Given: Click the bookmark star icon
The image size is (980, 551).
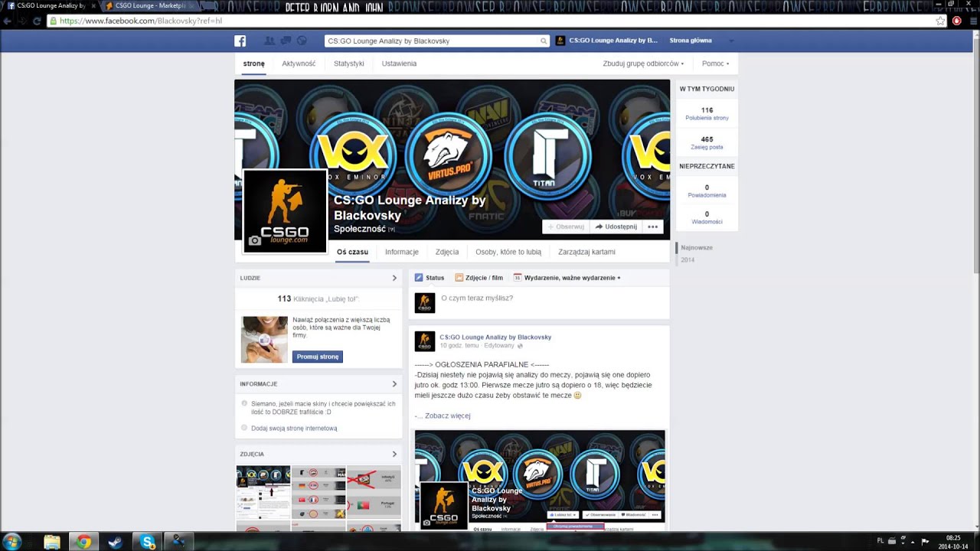Looking at the screenshot, I should coord(940,21).
